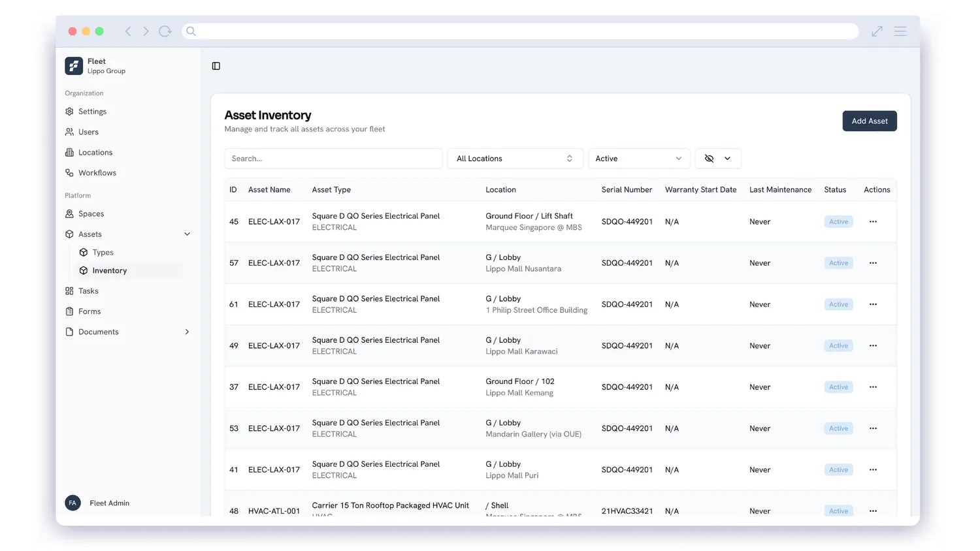Viewport: 980px width, 551px height.
Task: Click the Fleet logo icon
Action: (x=74, y=66)
